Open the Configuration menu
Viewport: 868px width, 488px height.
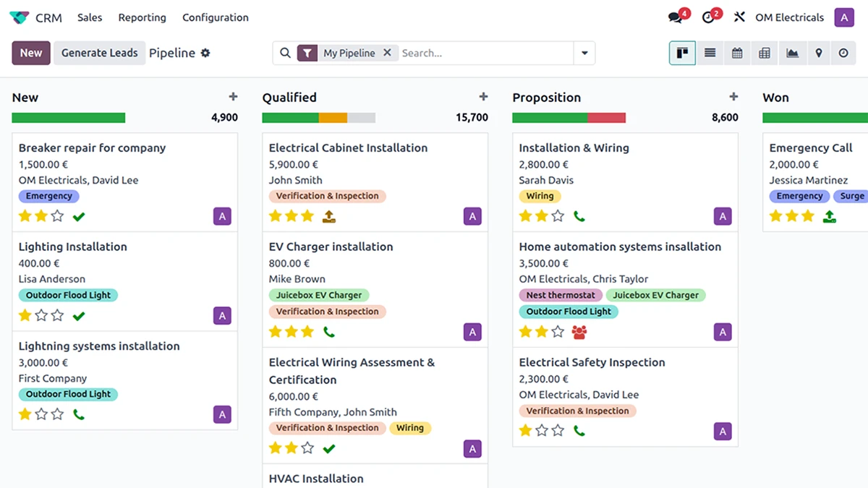215,17
